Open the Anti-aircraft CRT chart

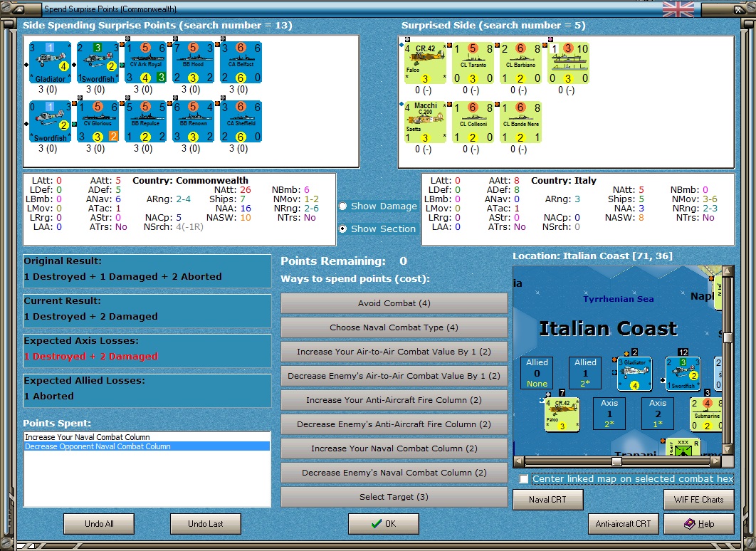624,523
